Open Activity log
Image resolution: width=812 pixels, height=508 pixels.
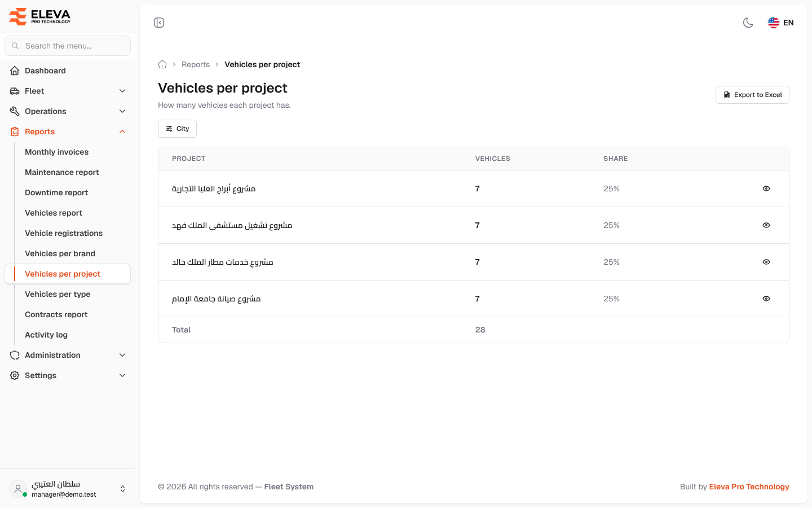pyautogui.click(x=46, y=335)
